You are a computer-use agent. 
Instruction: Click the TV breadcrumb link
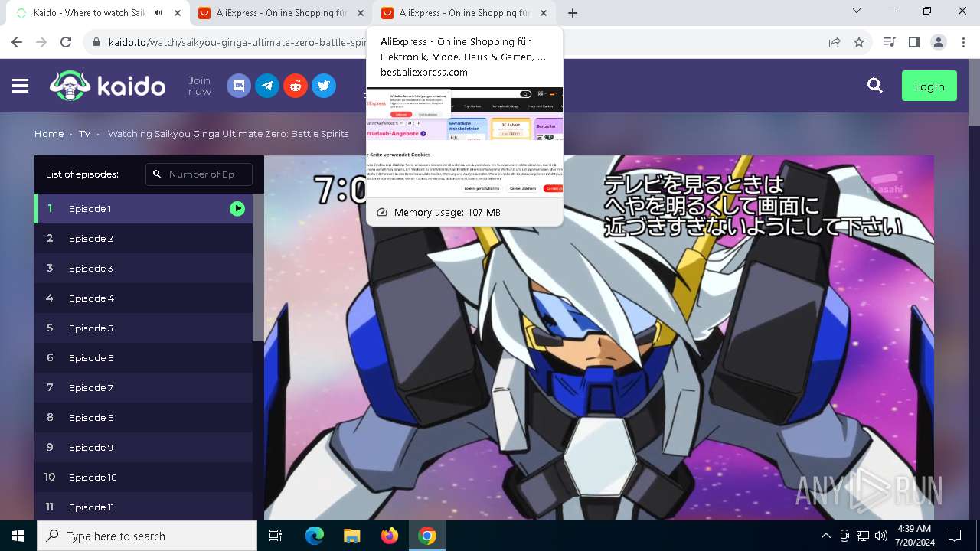point(84,134)
